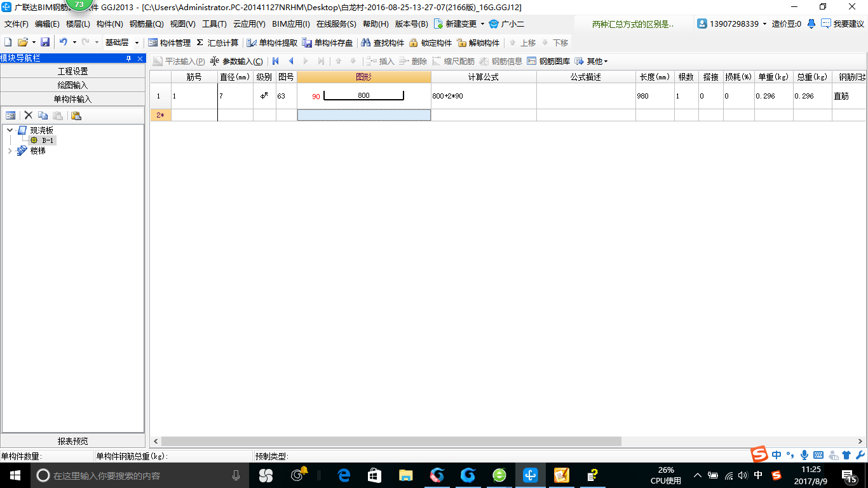The image size is (868, 488).
Task: Switch to 工程设置 navigation tab
Action: coord(72,71)
